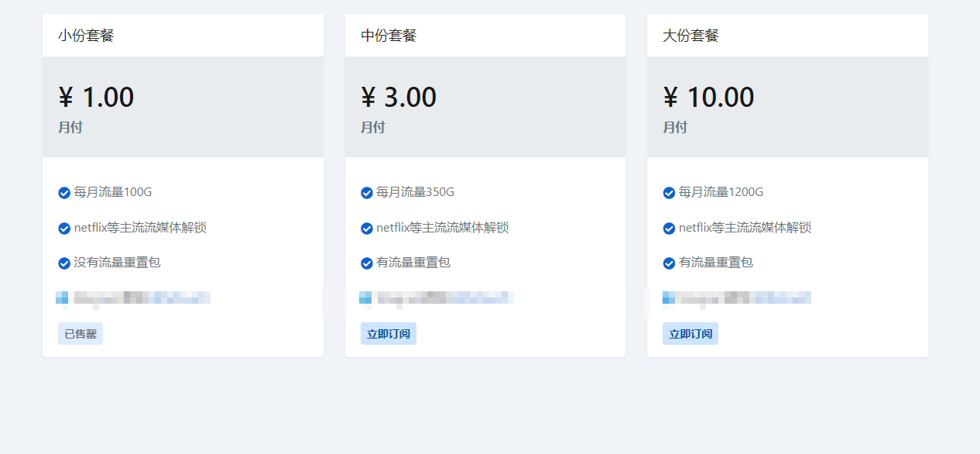This screenshot has width=980, height=454.
Task: Click the checkmark icon beside 每月流量350G
Action: (365, 192)
